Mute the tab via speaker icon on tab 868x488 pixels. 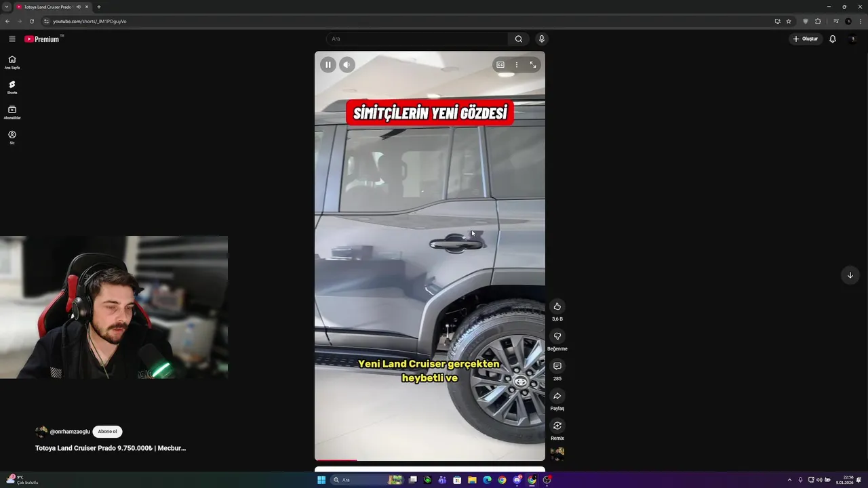pyautogui.click(x=79, y=7)
